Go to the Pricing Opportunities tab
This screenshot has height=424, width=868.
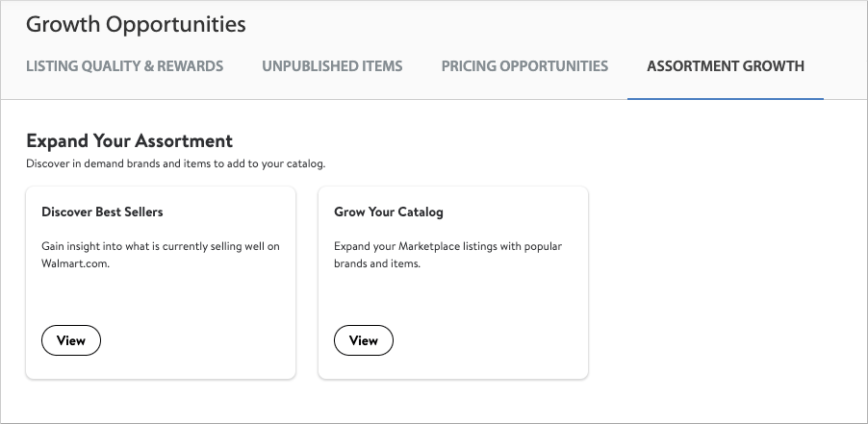tap(524, 66)
